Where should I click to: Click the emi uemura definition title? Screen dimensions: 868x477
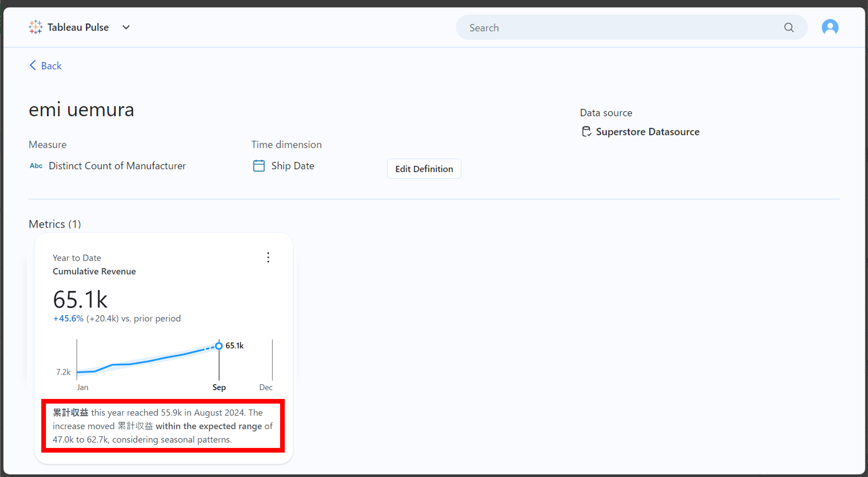coord(81,110)
